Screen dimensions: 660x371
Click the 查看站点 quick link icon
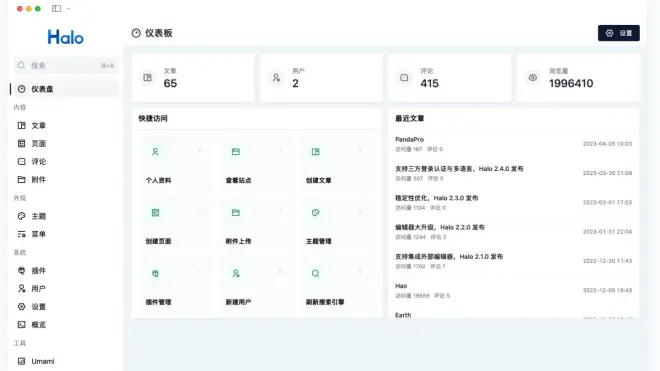(236, 152)
